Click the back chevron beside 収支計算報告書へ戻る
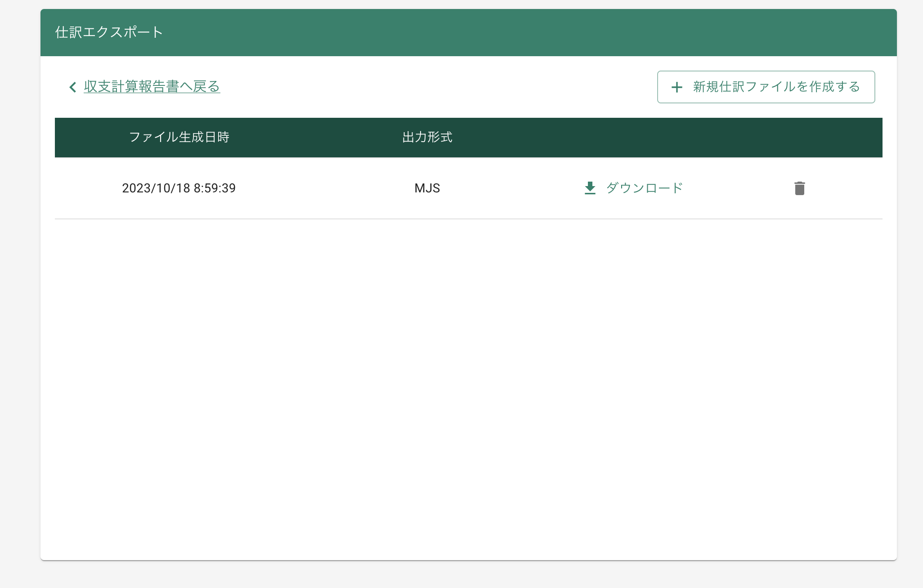Image resolution: width=923 pixels, height=588 pixels. 72,87
